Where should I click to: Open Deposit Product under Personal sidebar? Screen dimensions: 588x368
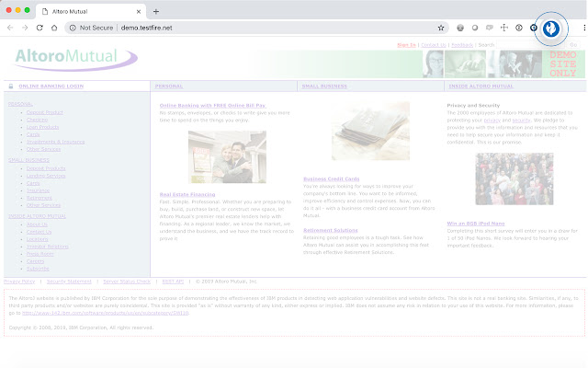[45, 112]
